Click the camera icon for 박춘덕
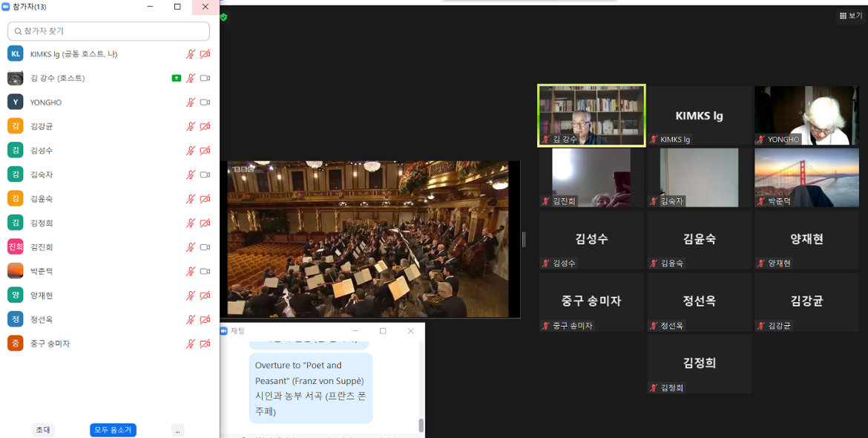The width and height of the screenshot is (868, 438). coord(205,271)
